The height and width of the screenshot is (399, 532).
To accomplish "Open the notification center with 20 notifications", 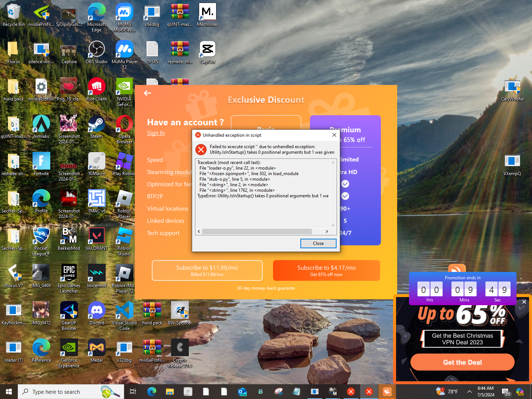I will coord(506,392).
